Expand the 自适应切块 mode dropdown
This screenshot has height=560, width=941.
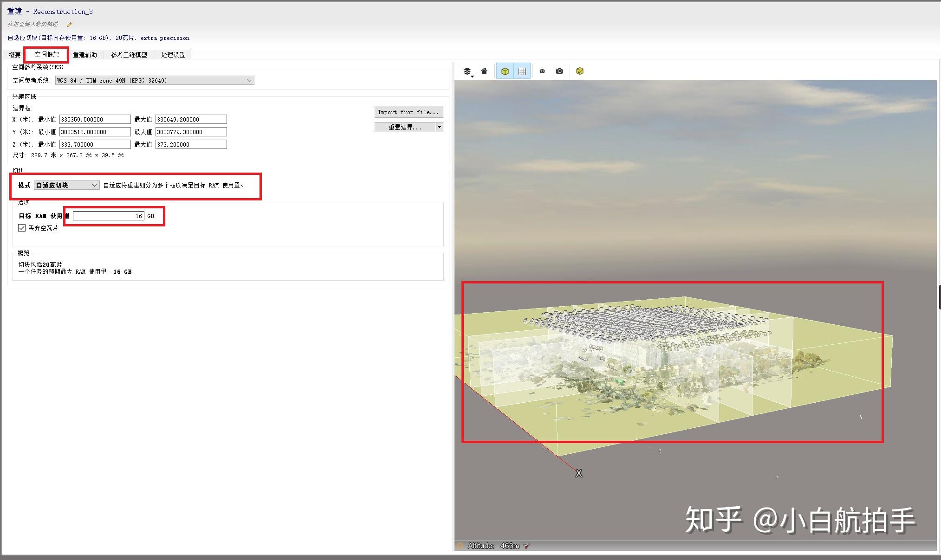click(x=67, y=185)
